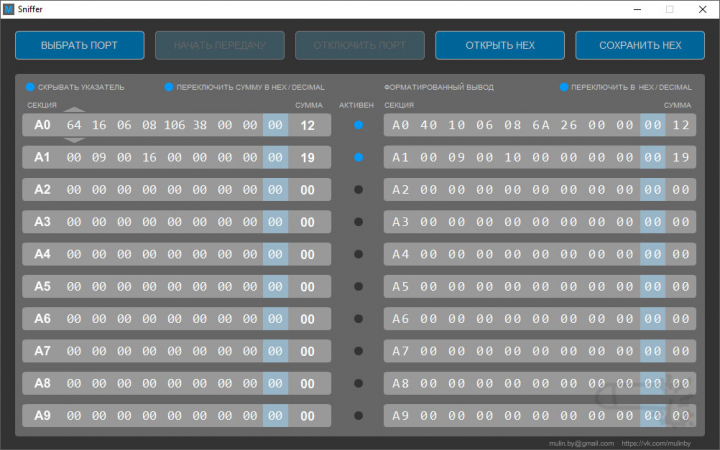Toggle the active indicator for section A0
Image resolution: width=720 pixels, height=450 pixels.
pos(359,125)
